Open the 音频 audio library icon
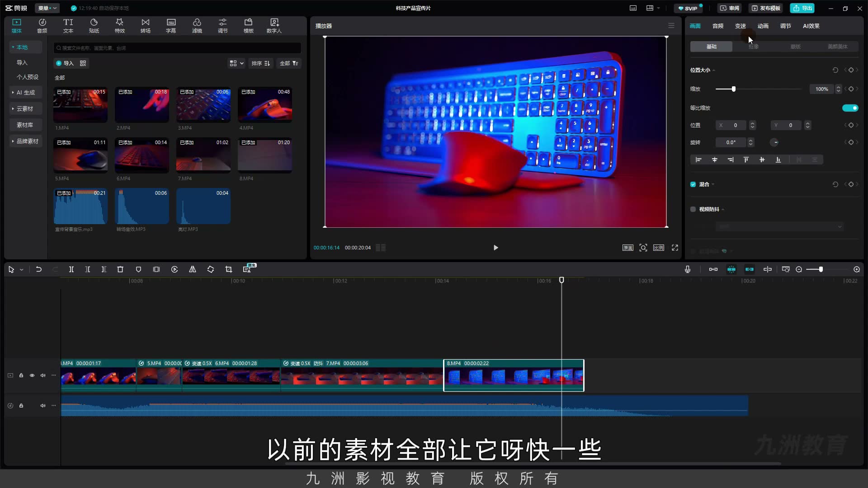The height and width of the screenshot is (488, 868). (x=42, y=26)
